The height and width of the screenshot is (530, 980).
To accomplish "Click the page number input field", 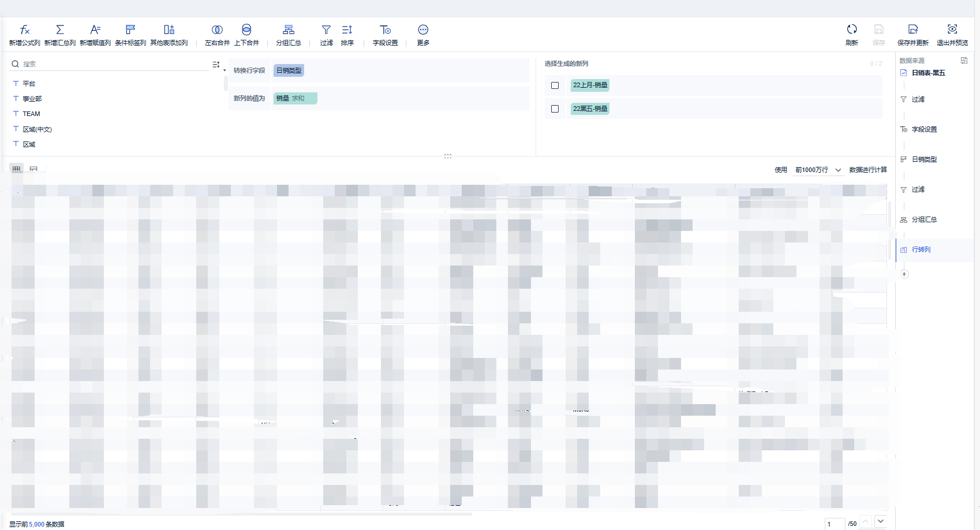I will pyautogui.click(x=835, y=524).
